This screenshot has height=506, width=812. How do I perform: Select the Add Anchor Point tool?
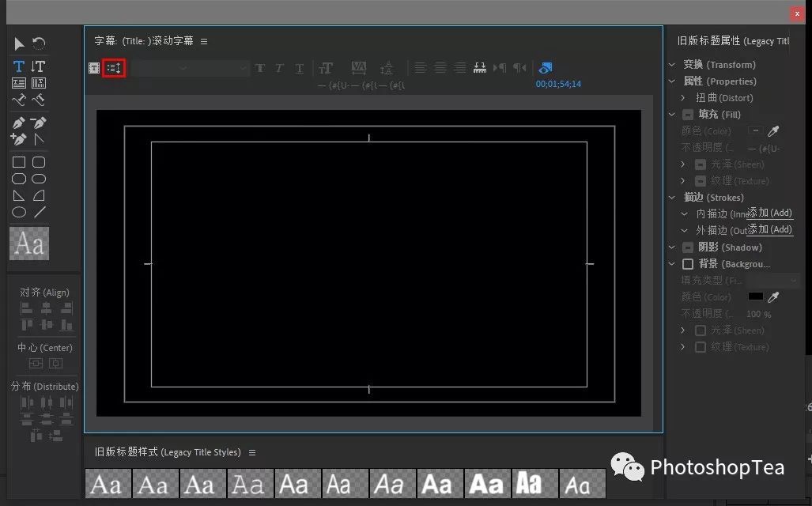[19, 139]
